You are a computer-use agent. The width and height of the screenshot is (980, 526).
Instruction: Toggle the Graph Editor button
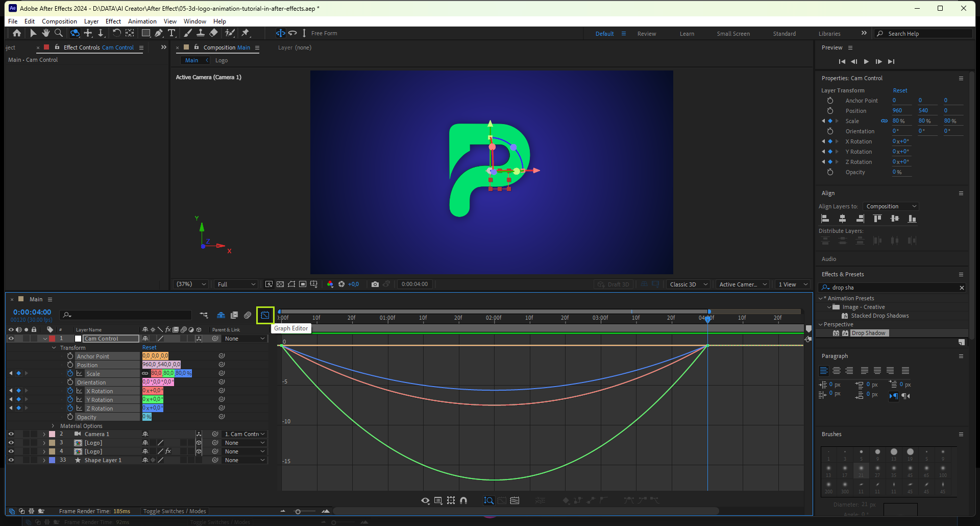point(265,315)
